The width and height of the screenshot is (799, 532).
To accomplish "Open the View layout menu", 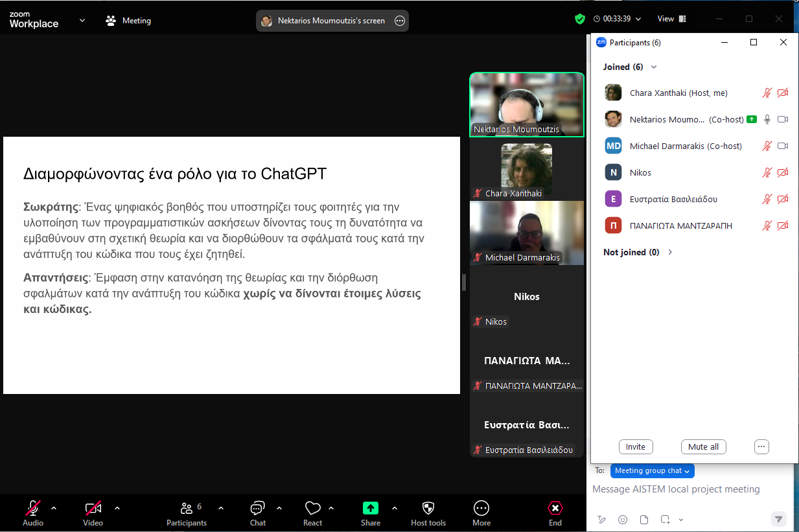I will [x=671, y=19].
